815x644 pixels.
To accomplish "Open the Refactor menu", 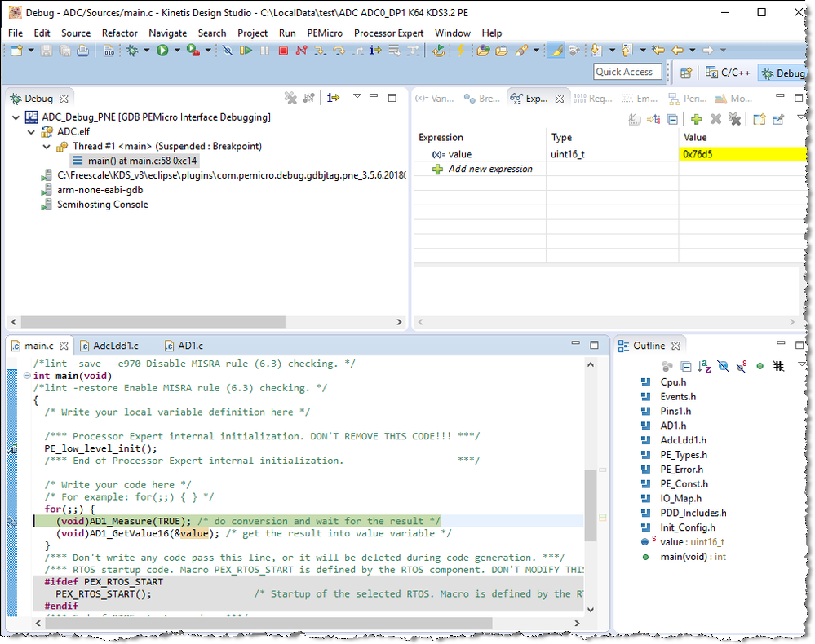I will [x=120, y=33].
